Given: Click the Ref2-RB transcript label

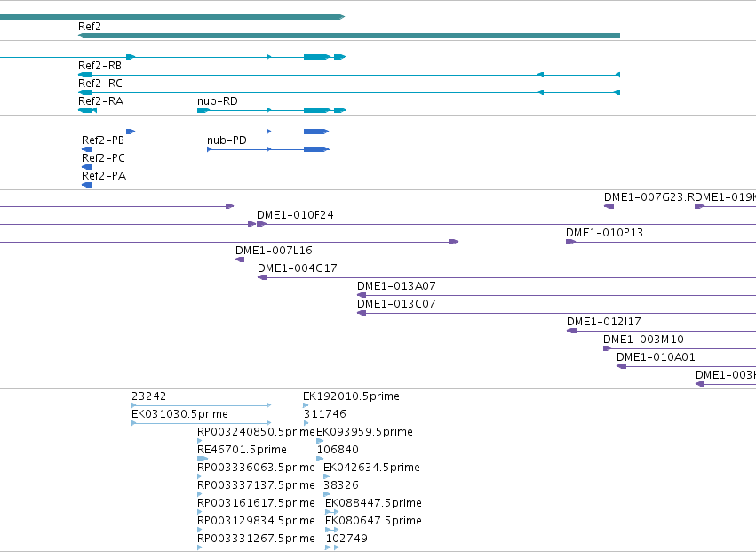Looking at the screenshot, I should click(x=99, y=66).
